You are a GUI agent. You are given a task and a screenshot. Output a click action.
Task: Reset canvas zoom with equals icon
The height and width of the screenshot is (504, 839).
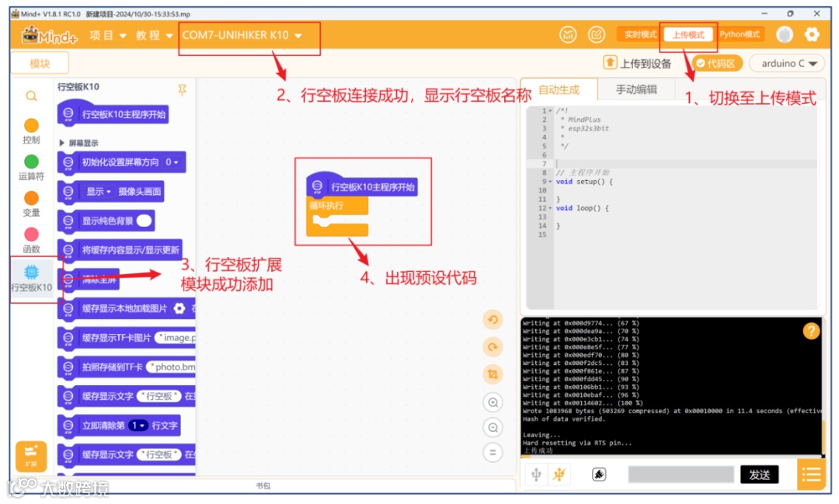pyautogui.click(x=493, y=453)
